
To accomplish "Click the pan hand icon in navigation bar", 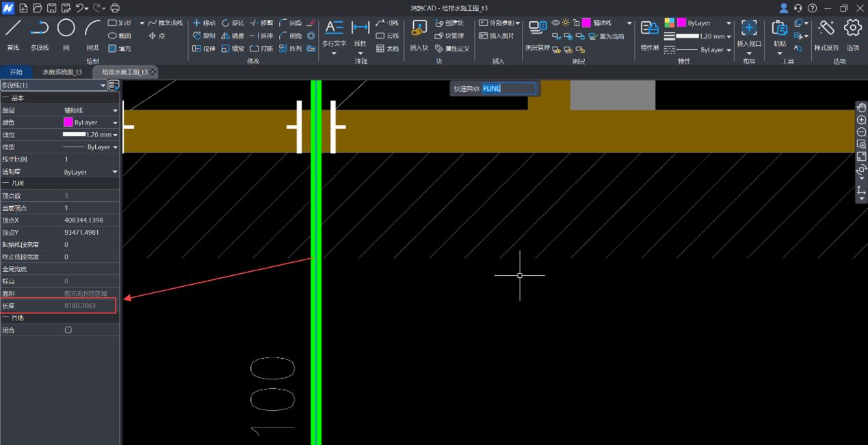I will pos(861,107).
